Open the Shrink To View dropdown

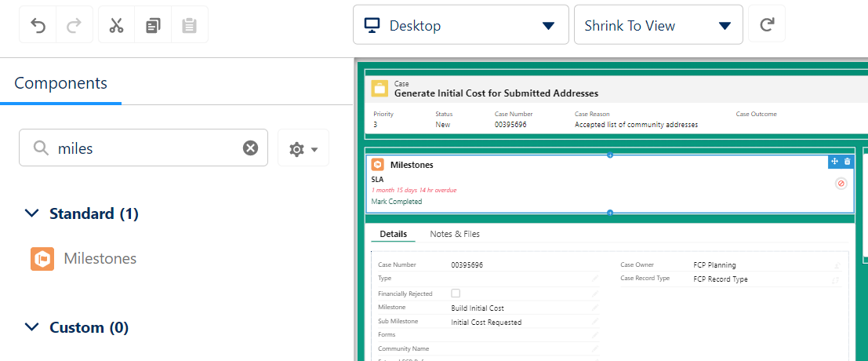point(658,25)
